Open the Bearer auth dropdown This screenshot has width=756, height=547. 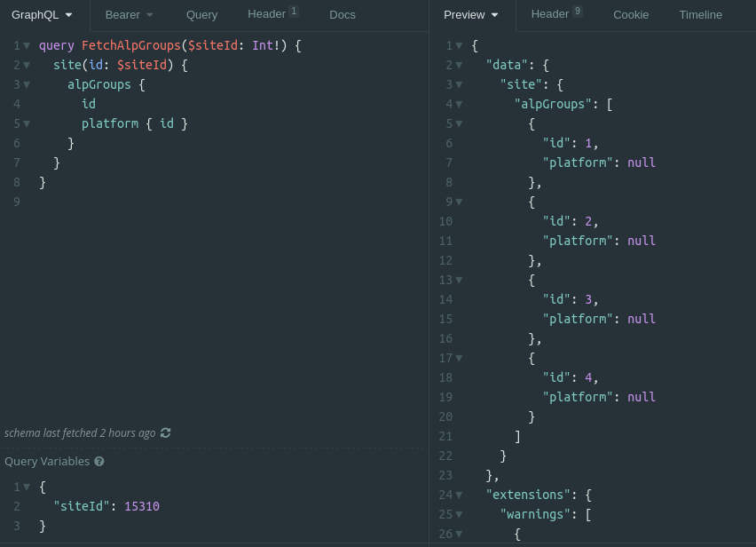click(130, 15)
